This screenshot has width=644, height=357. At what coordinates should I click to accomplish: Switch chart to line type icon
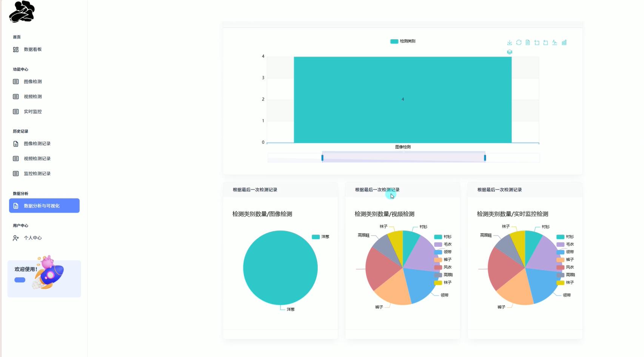pyautogui.click(x=555, y=43)
